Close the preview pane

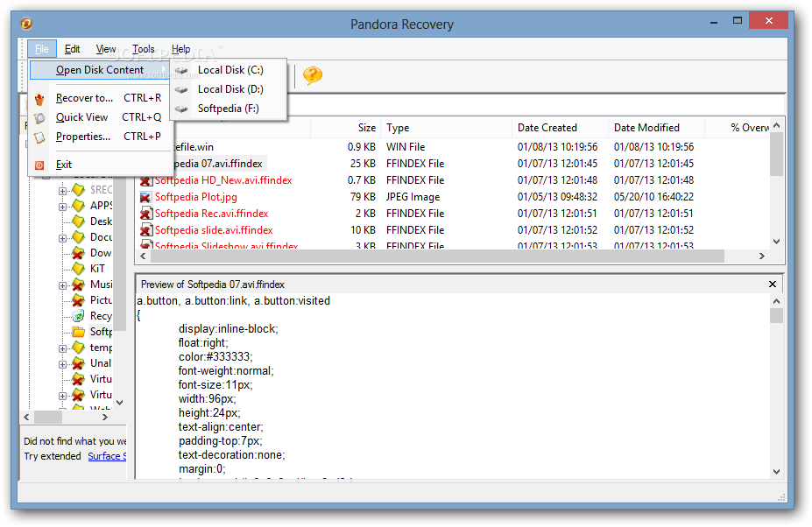[772, 285]
